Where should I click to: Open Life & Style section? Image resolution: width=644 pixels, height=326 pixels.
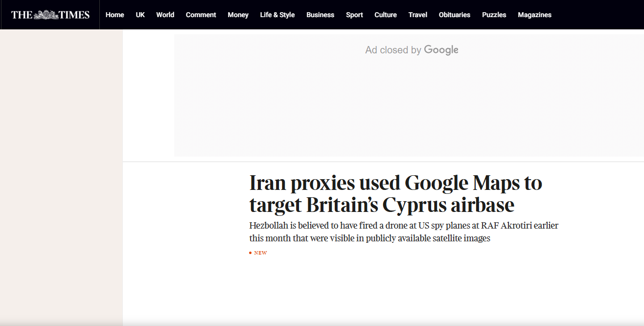(277, 15)
